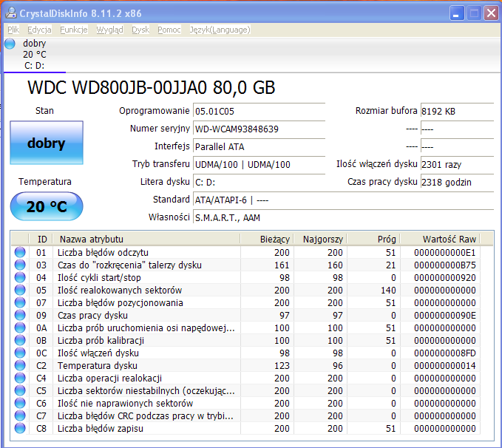Click status orb for attribute 05 realokowanych sektorów
502x448 pixels.
point(20,290)
